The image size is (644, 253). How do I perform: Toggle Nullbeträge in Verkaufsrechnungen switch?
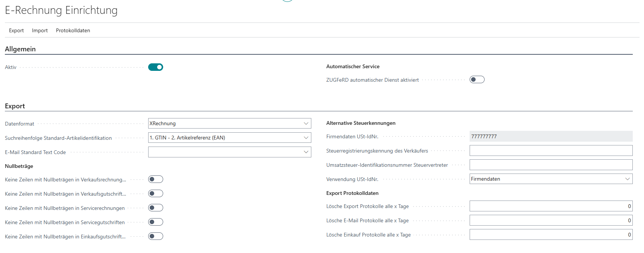156,179
